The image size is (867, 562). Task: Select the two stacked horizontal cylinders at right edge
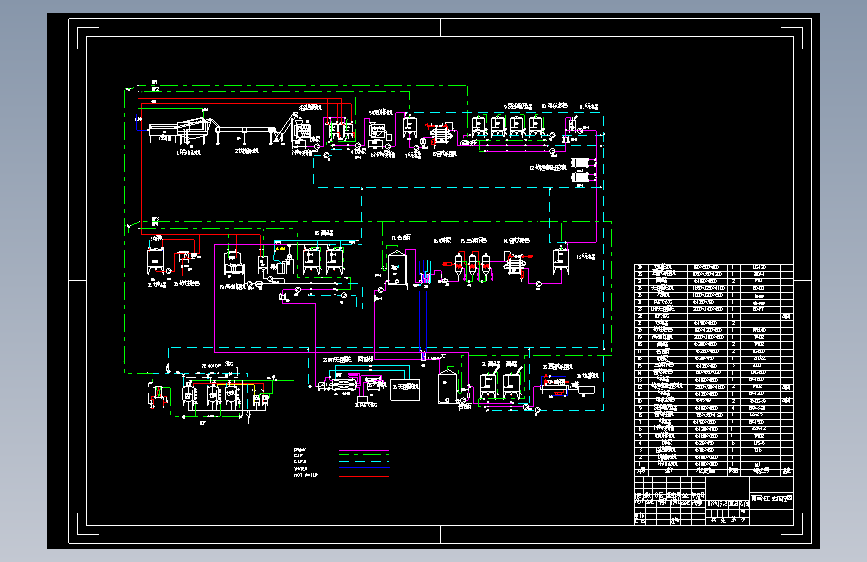point(581,170)
